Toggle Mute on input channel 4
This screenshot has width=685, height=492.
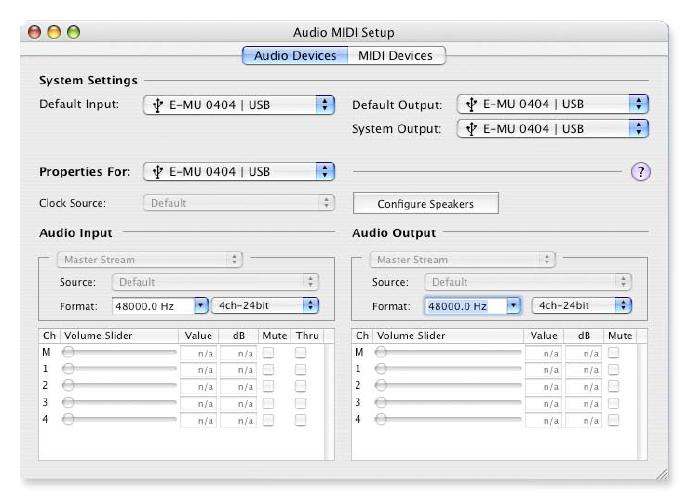(268, 418)
